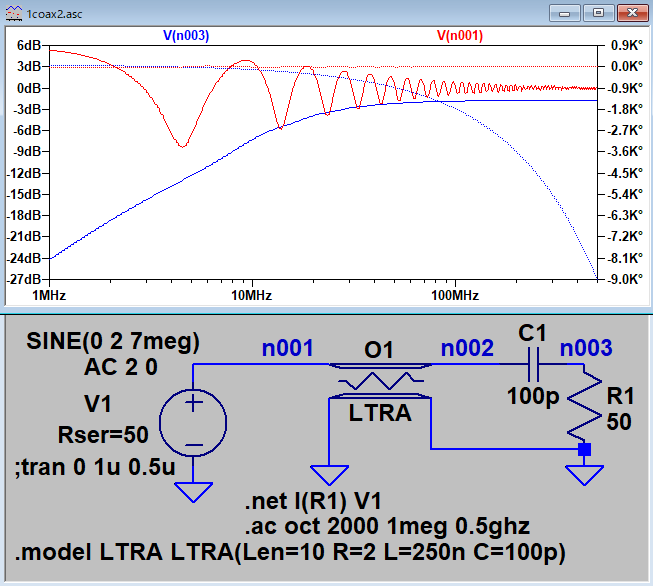Click the n002 net label

click(x=467, y=348)
